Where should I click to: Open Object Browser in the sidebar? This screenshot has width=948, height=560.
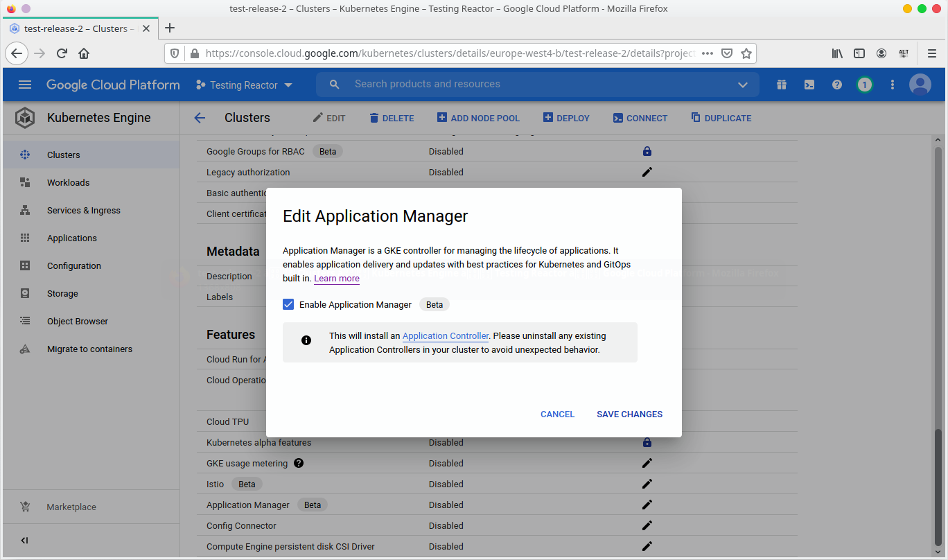[90, 321]
